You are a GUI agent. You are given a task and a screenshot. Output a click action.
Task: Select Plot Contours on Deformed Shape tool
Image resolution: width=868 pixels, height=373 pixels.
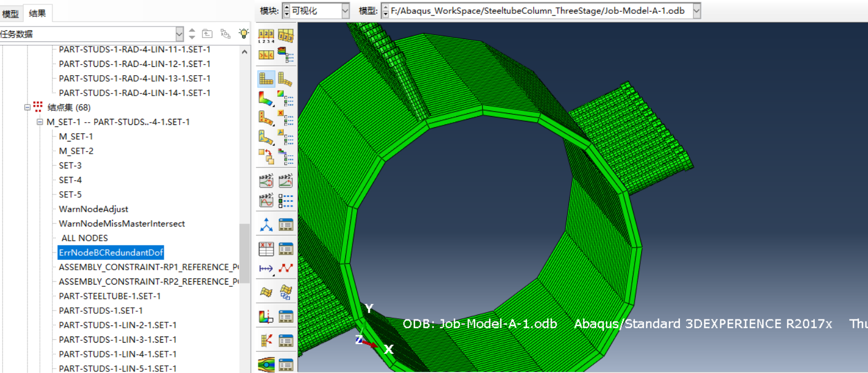266,99
